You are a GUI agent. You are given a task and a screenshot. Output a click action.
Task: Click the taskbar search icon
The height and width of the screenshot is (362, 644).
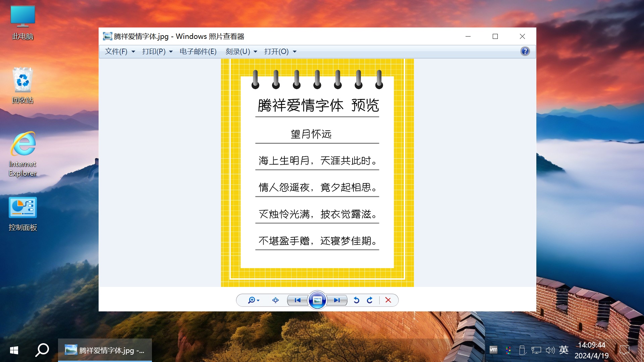coord(42,350)
